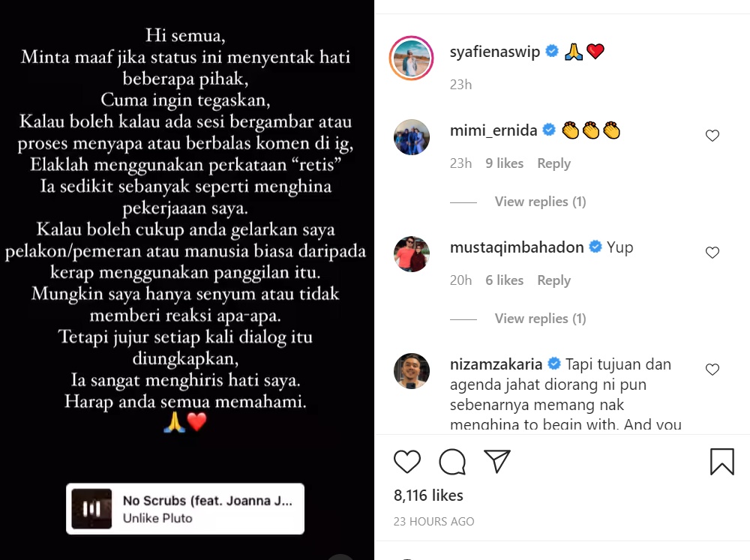Expand View replies under mimi_ernida comment

point(540,202)
